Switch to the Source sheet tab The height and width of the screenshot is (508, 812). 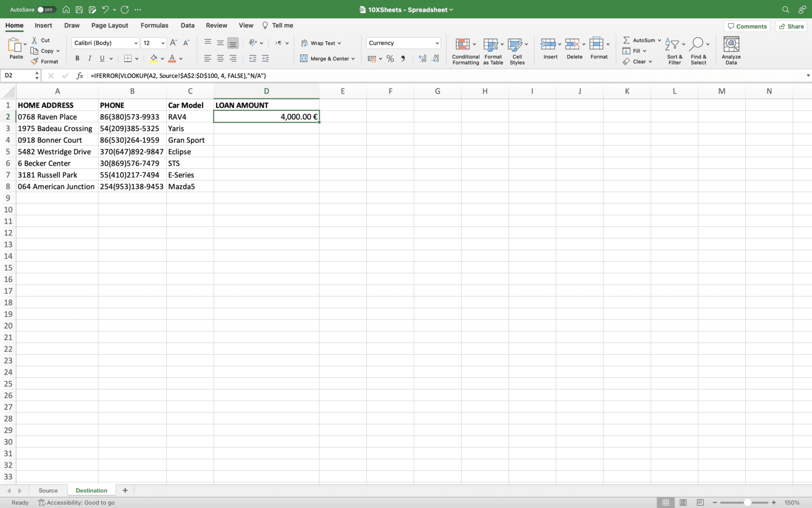(x=48, y=490)
